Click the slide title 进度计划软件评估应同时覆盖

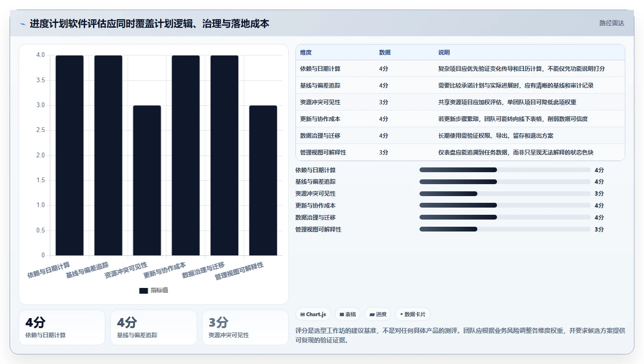click(149, 23)
